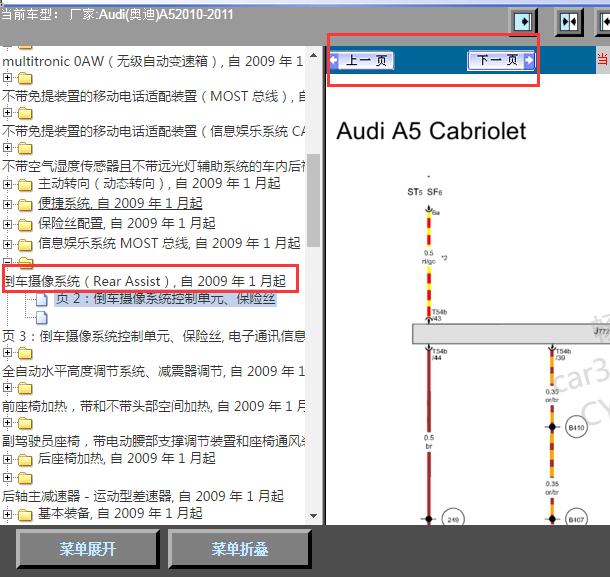Image resolution: width=610 pixels, height=578 pixels.
Task: Select 全自动水平高度调节系统、减震器调节 entry
Action: coord(153,371)
